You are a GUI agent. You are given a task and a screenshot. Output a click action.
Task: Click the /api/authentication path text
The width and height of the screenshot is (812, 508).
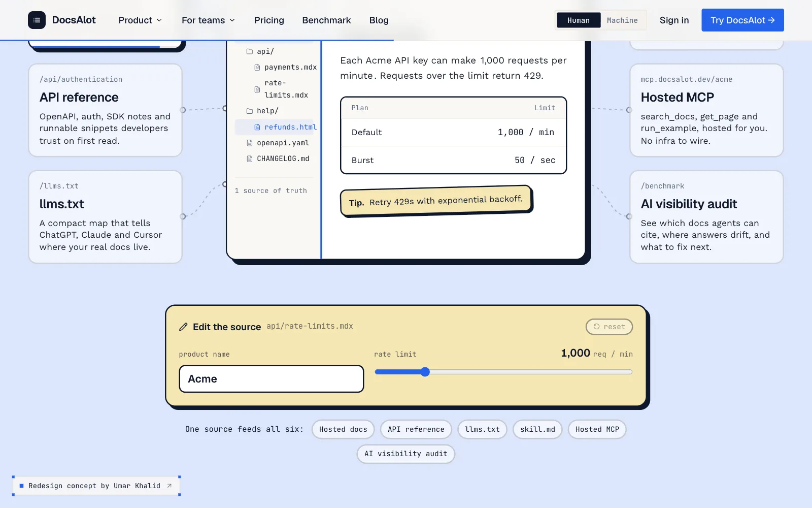coord(81,79)
